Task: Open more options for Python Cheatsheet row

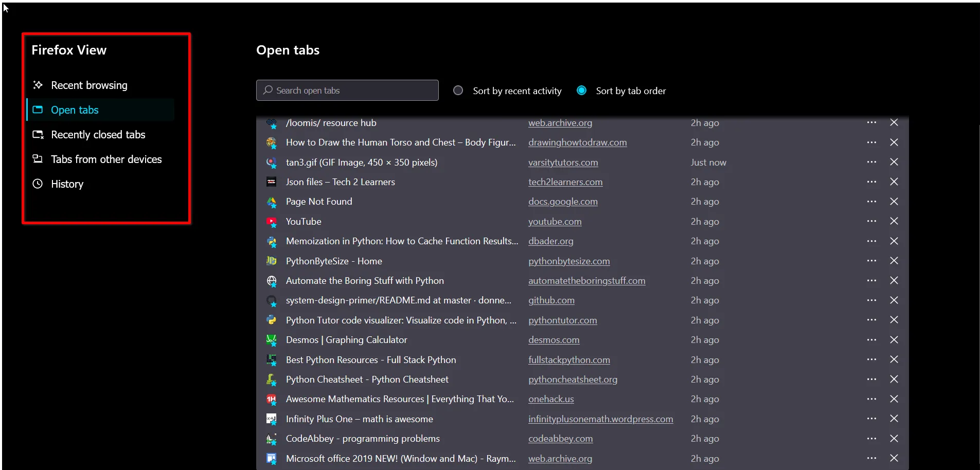Action: click(x=871, y=379)
